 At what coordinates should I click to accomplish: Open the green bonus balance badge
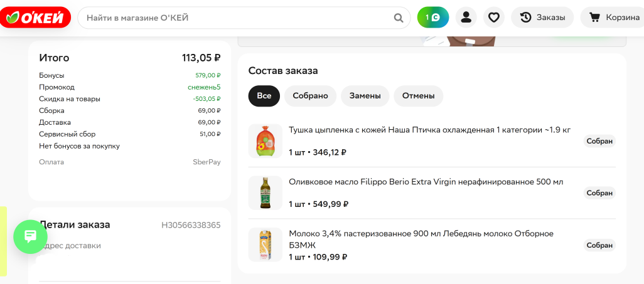click(x=433, y=18)
